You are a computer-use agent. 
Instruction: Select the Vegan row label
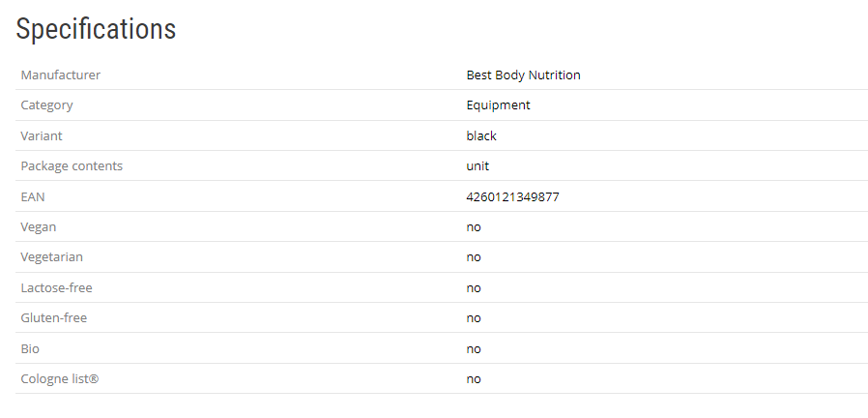(39, 226)
